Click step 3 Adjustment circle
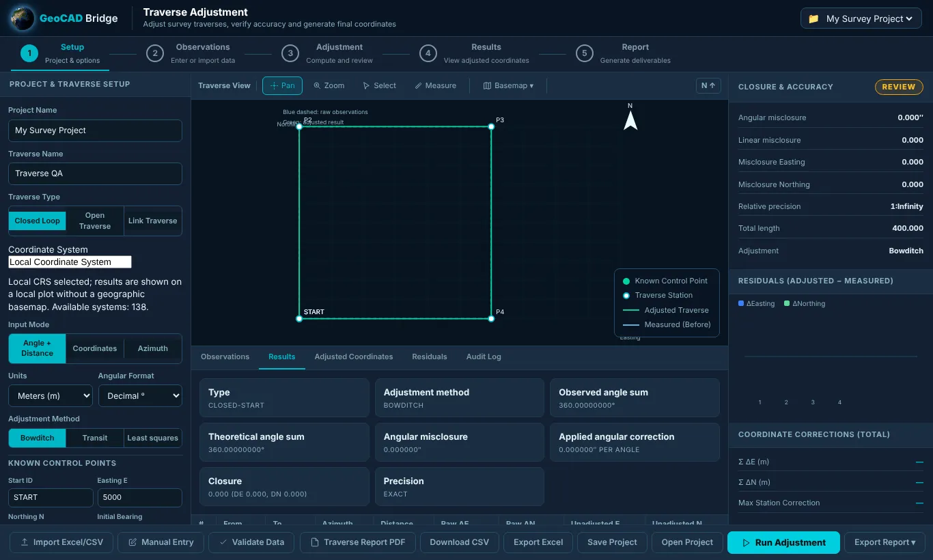The width and height of the screenshot is (933, 560). tap(290, 53)
